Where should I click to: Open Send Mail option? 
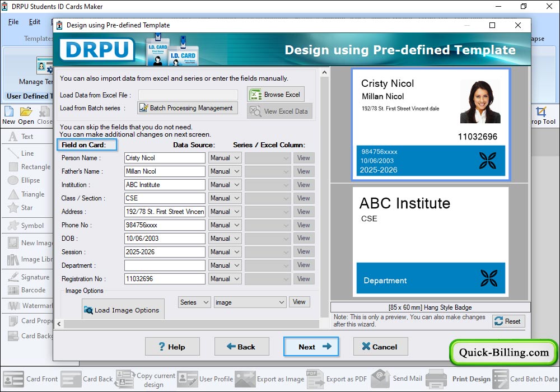click(396, 379)
